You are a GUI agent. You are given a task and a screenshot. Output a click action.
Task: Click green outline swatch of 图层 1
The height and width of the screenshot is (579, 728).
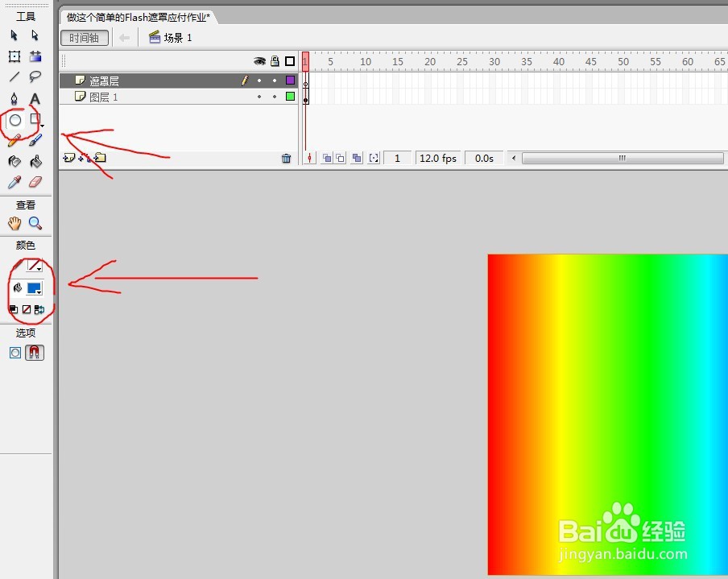(290, 97)
